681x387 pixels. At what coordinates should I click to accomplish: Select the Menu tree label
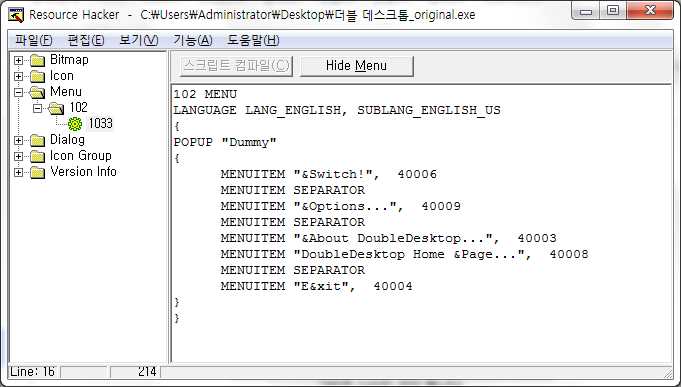(x=66, y=92)
